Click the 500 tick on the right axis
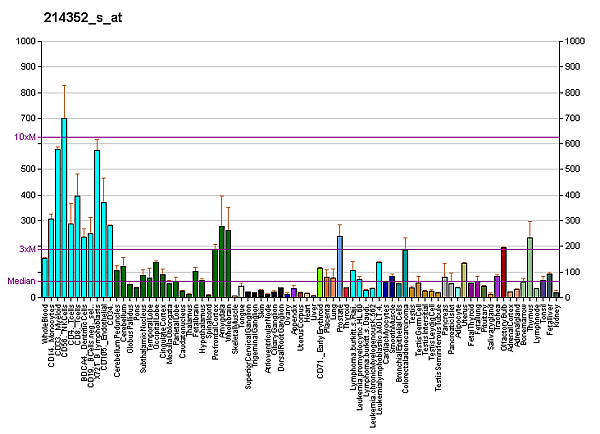Screen dimensions: 600x434 (x=573, y=169)
